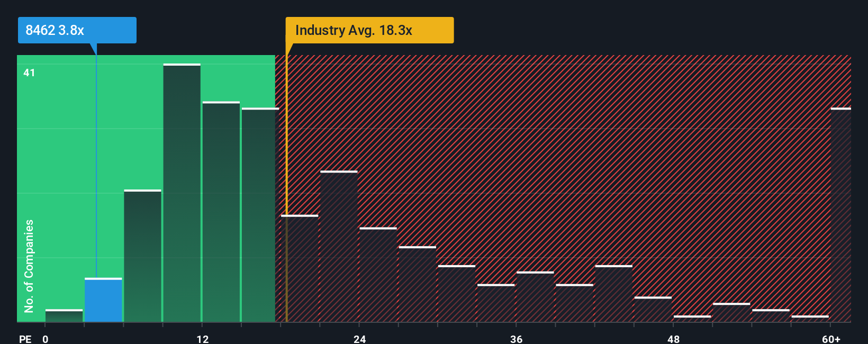Click the x-axis label '0'
868x344 pixels.
click(46, 339)
